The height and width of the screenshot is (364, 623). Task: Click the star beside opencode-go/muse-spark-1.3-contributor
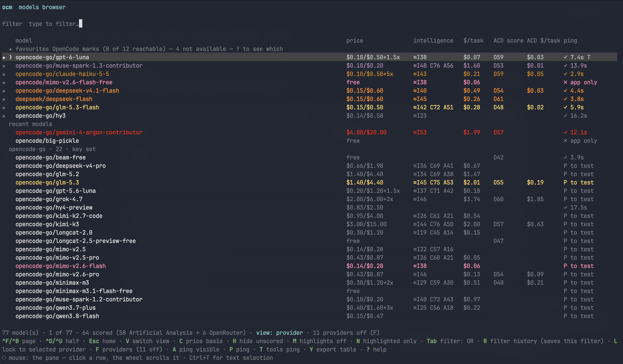pos(4,66)
